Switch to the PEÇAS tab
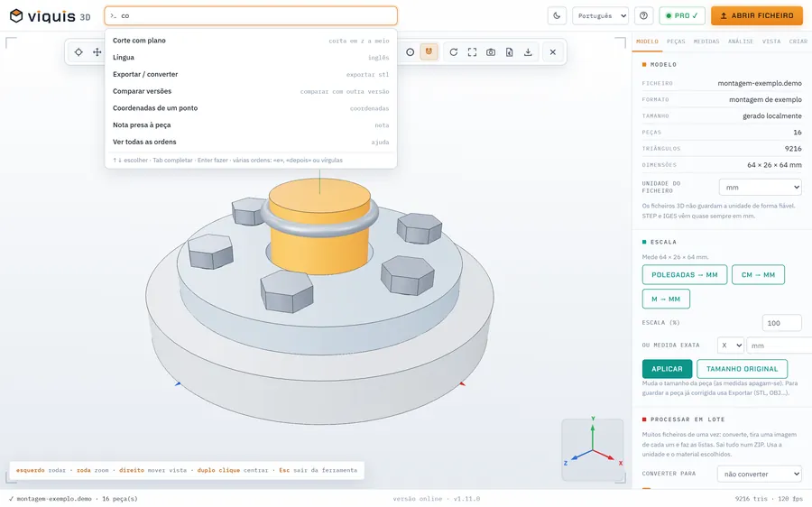Screen dimensions: 812x507 click(676, 41)
